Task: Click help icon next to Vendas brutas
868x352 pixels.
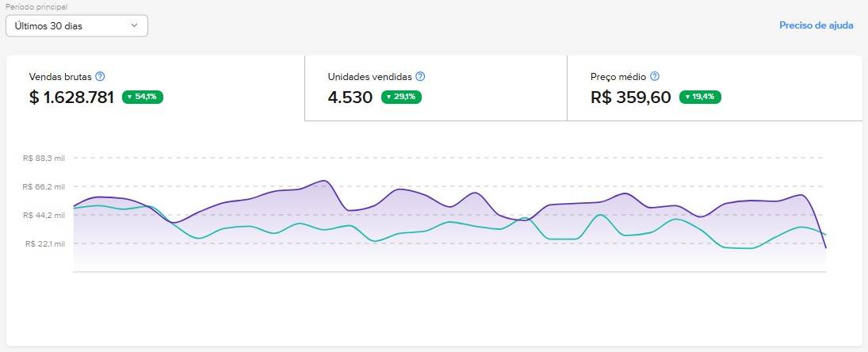Action: [100, 76]
